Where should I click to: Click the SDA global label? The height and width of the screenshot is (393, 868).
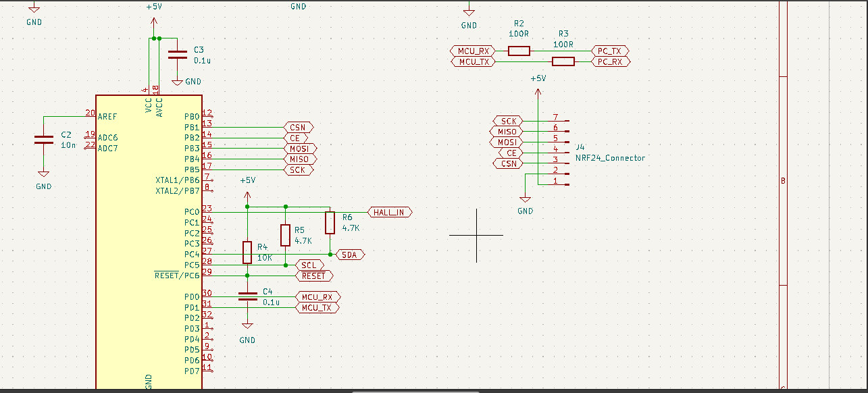(350, 255)
